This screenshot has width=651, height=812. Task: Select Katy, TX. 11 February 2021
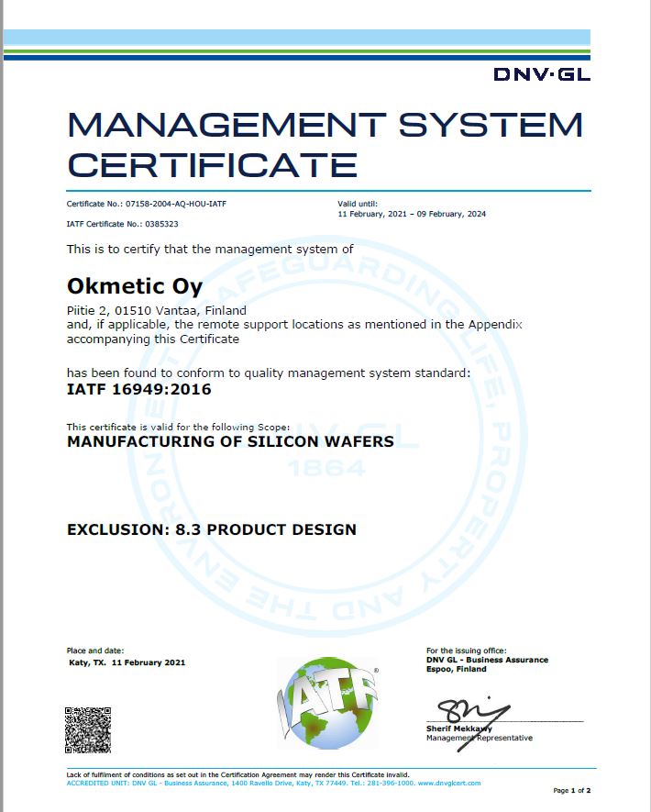coord(127,662)
